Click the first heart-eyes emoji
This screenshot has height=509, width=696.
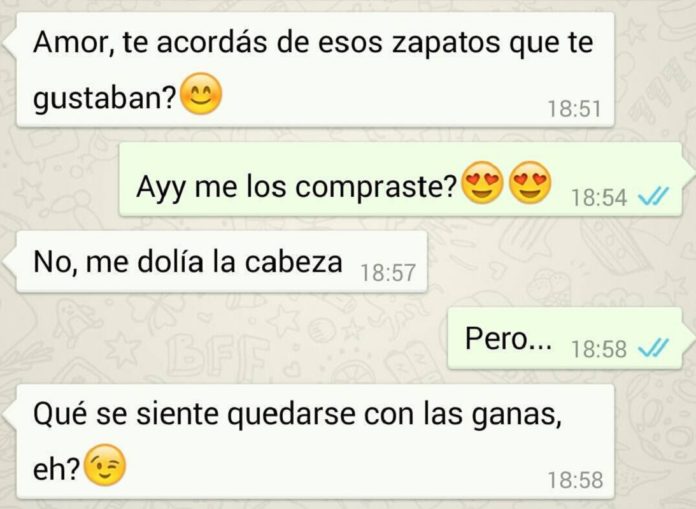coord(482,183)
